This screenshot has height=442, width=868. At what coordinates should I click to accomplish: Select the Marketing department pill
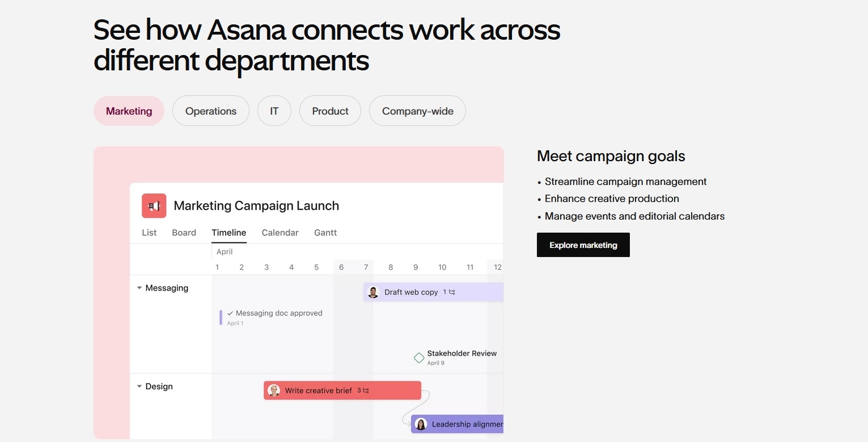129,111
